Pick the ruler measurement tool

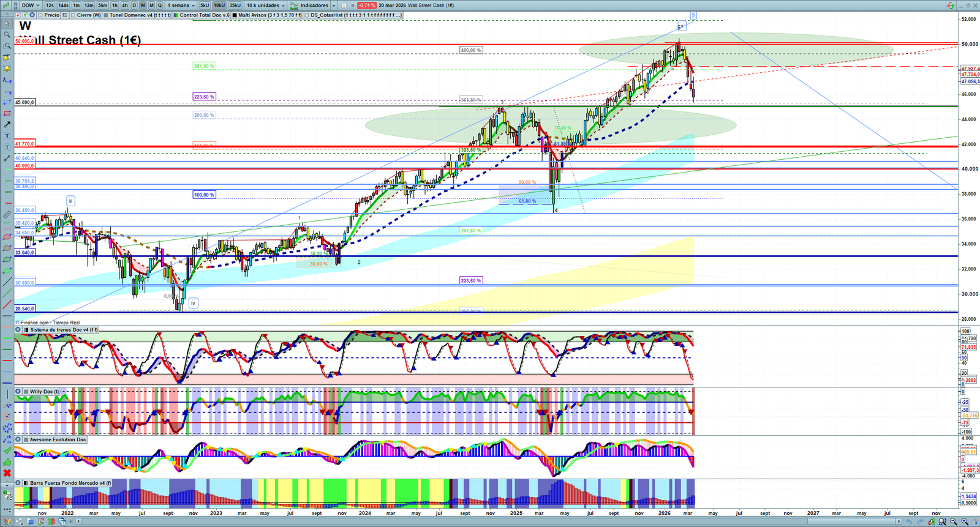pos(7,215)
